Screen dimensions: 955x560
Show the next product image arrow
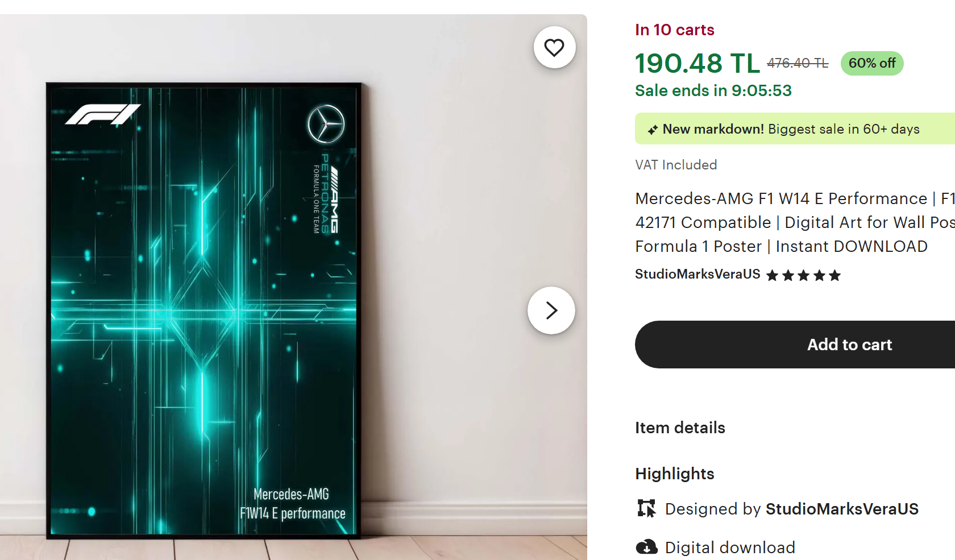[x=551, y=310]
